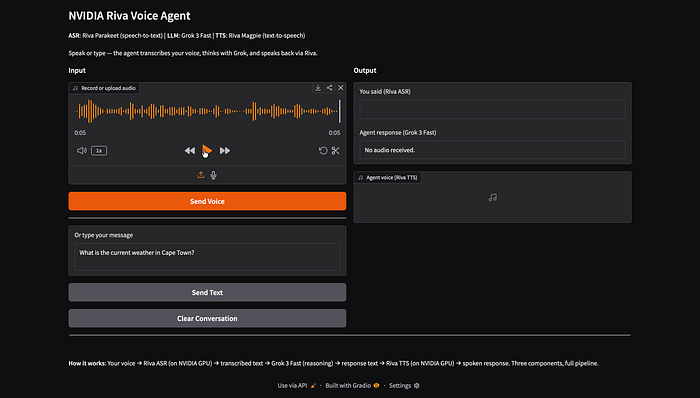Open 'Built with Gradio' link
Screen dimensions: 700x398
point(352,386)
